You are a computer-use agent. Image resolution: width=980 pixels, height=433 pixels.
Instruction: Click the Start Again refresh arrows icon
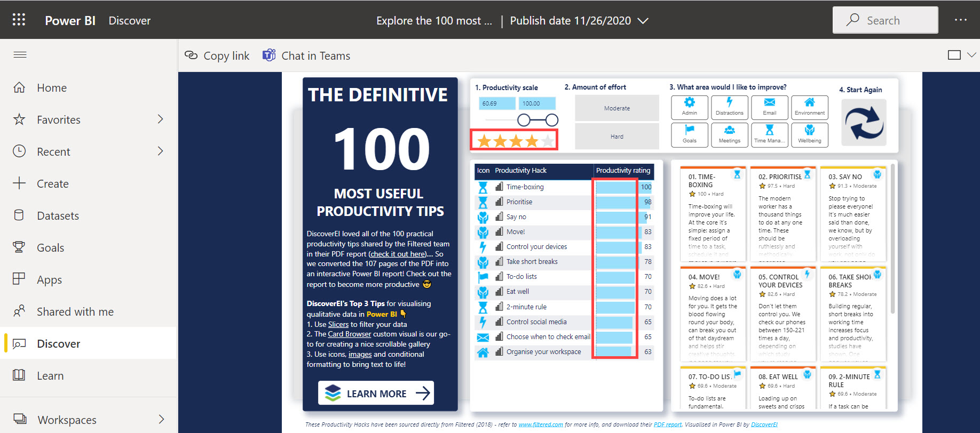(864, 123)
